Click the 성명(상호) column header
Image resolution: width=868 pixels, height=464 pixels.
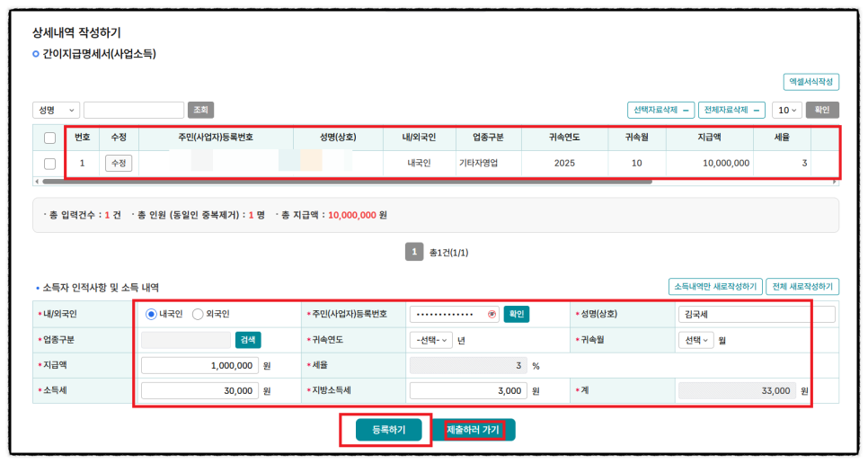pos(338,138)
